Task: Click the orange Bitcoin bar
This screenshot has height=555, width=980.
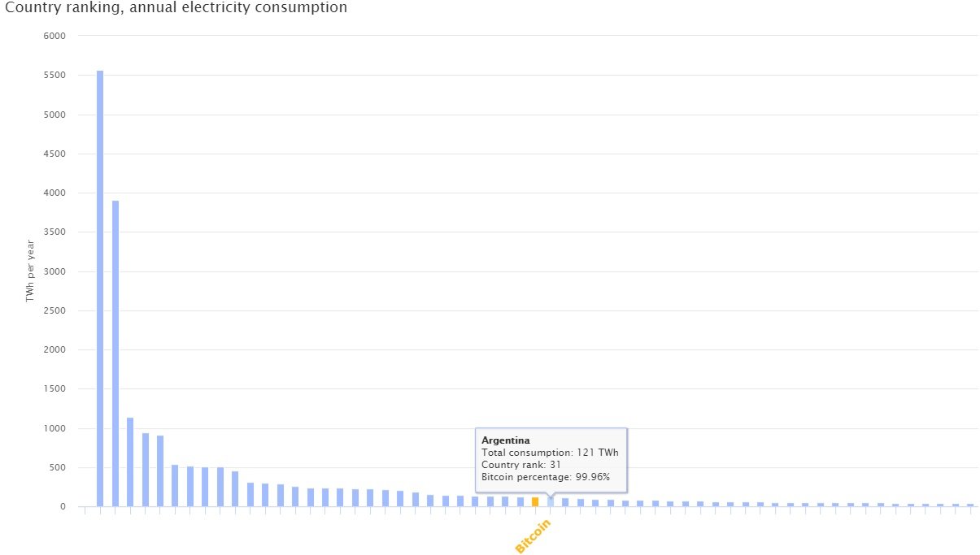Action: [x=535, y=501]
